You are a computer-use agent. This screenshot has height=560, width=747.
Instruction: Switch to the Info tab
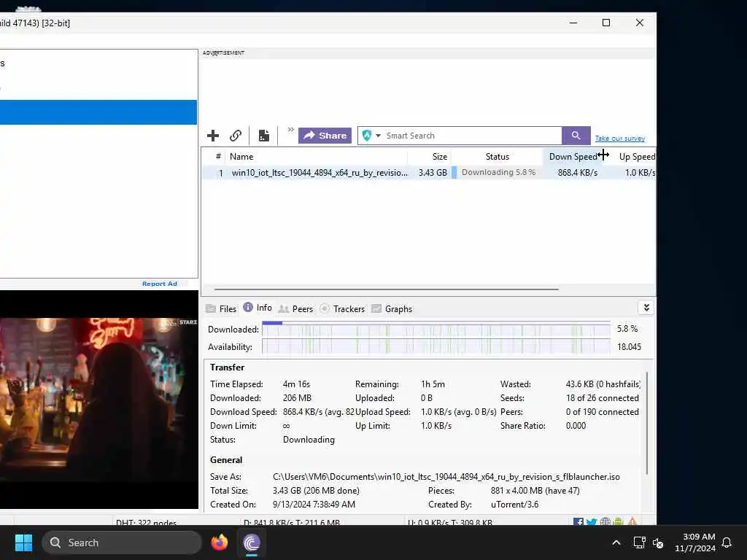click(x=258, y=308)
